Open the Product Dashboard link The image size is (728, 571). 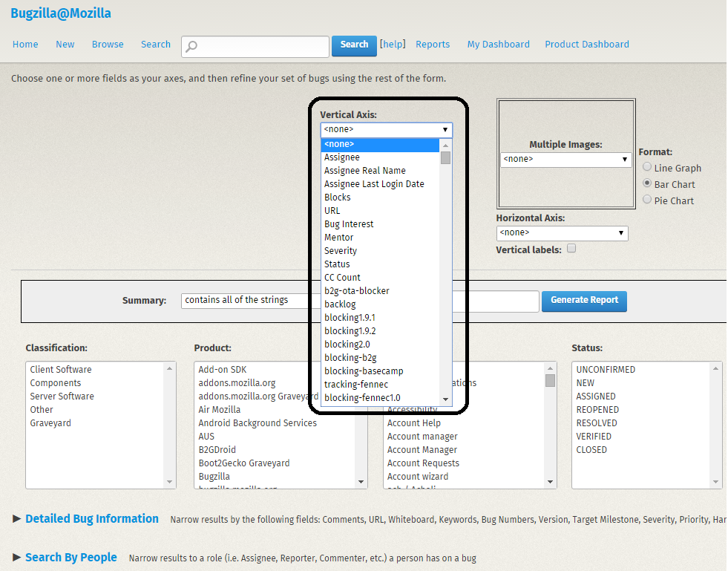coord(587,44)
